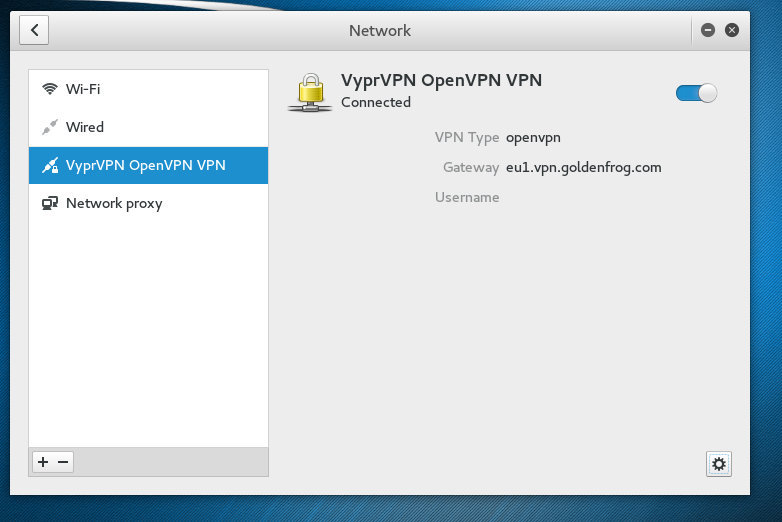This screenshot has height=522, width=782.
Task: Click the Username label
Action: point(467,197)
